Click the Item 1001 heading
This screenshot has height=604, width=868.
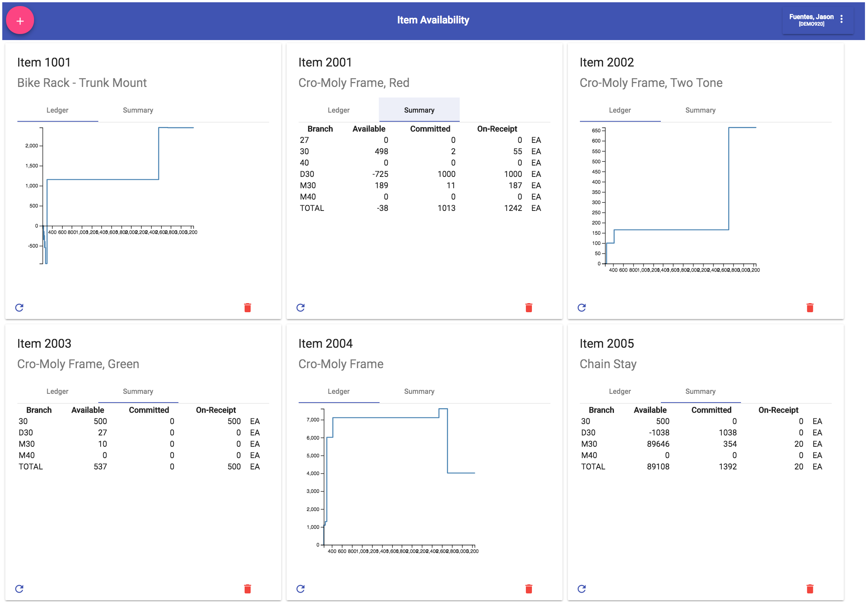pyautogui.click(x=44, y=62)
